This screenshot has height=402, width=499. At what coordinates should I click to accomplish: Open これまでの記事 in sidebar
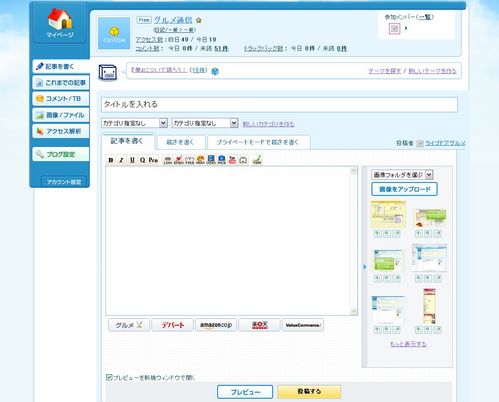pyautogui.click(x=61, y=83)
